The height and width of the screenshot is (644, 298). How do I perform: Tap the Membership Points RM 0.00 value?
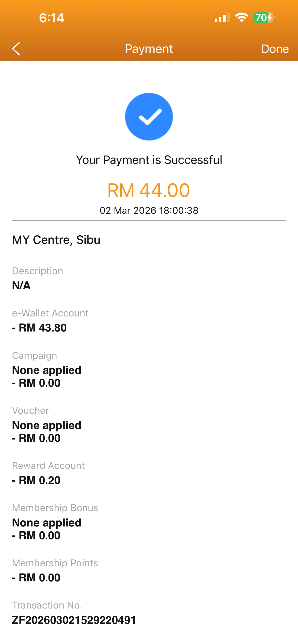click(x=36, y=578)
